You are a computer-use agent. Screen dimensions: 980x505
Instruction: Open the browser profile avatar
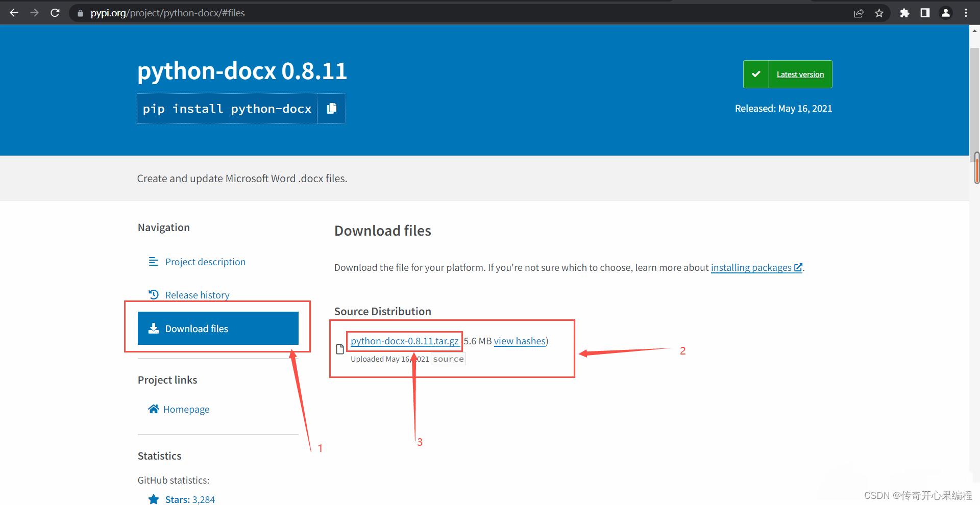[x=946, y=13]
